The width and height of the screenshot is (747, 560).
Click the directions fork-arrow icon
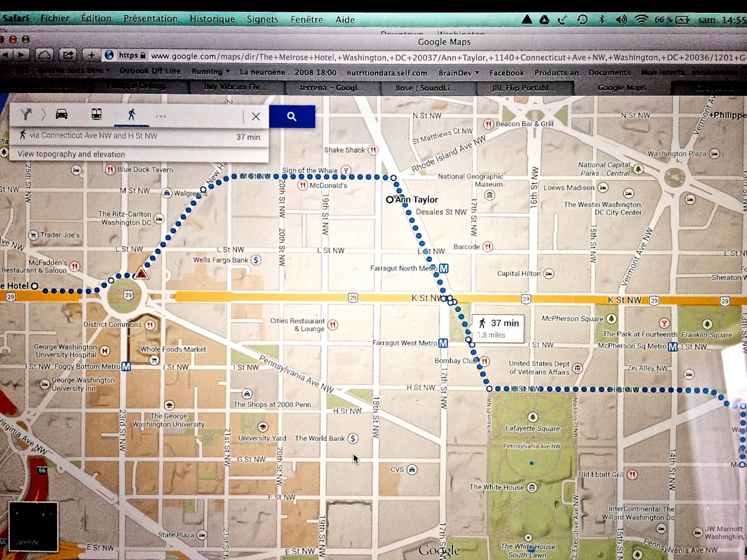point(26,114)
